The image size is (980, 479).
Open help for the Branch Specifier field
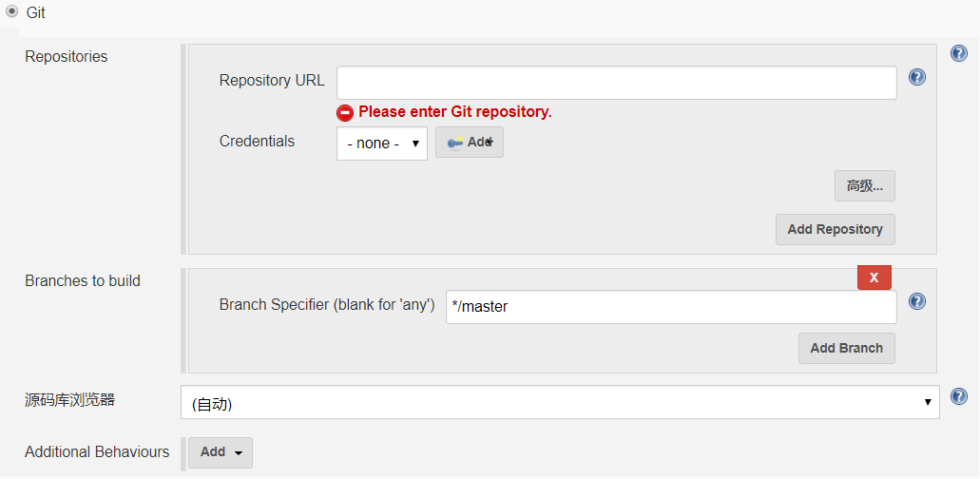click(x=917, y=301)
